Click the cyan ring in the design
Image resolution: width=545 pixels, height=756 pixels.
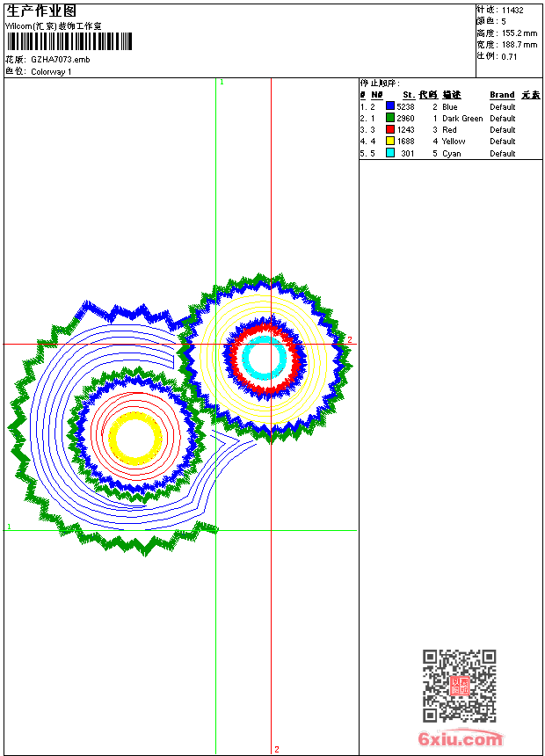click(x=263, y=356)
